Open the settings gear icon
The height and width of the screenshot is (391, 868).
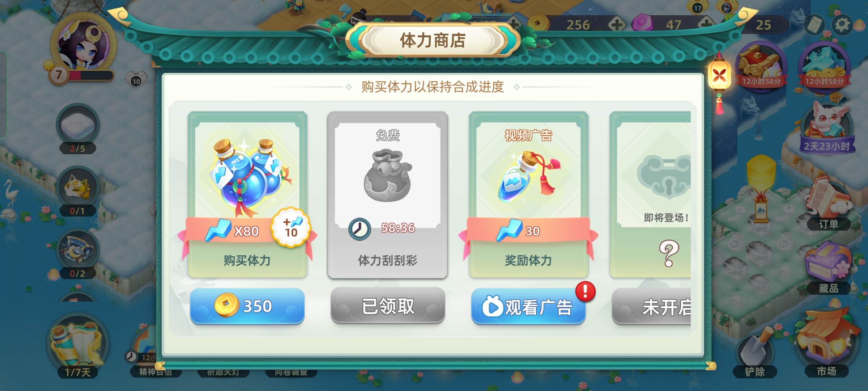(x=842, y=25)
